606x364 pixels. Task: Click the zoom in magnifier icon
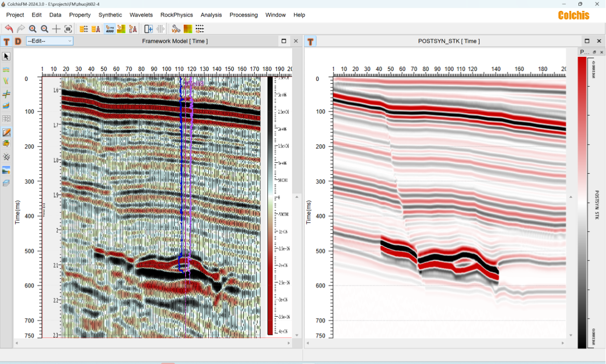click(33, 29)
